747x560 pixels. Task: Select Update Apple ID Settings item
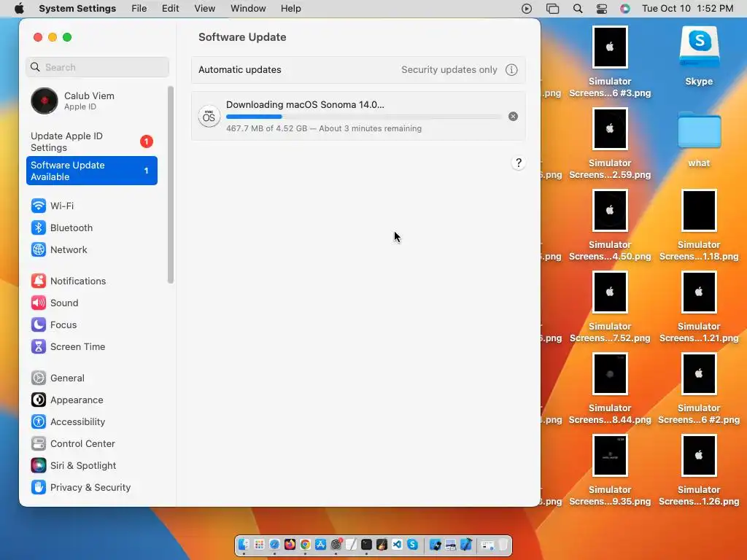tap(91, 142)
